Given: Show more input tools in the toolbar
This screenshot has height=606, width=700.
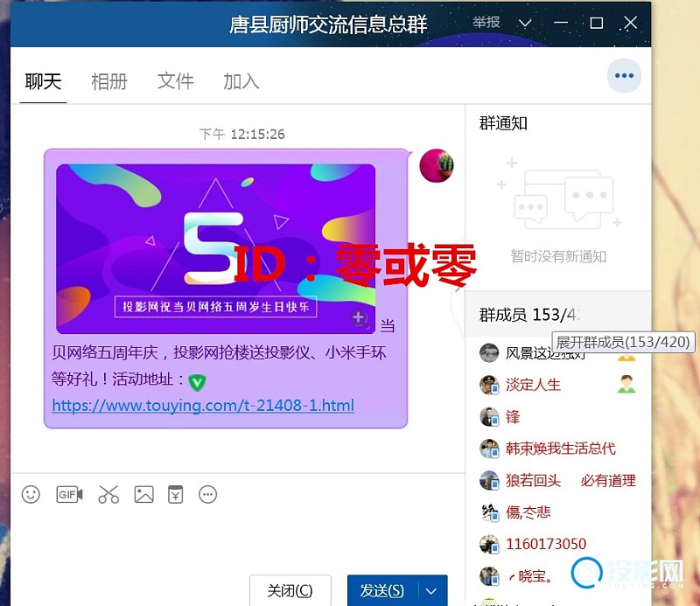Looking at the screenshot, I should [x=207, y=494].
